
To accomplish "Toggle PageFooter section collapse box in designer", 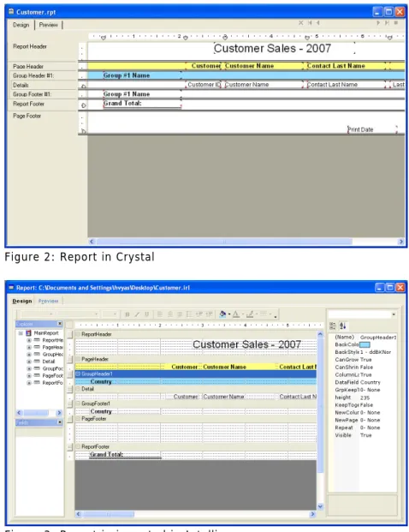I will pyautogui.click(x=78, y=419).
